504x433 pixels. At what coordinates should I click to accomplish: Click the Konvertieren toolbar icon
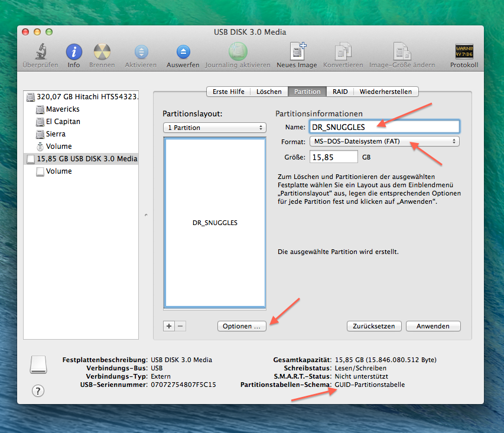pyautogui.click(x=343, y=51)
